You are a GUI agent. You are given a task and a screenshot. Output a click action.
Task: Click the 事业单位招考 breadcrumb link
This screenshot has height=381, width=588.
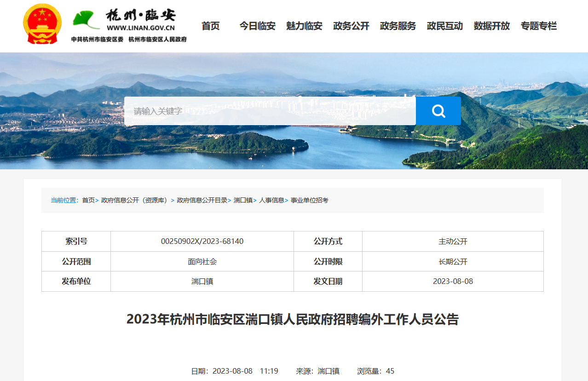coord(309,201)
